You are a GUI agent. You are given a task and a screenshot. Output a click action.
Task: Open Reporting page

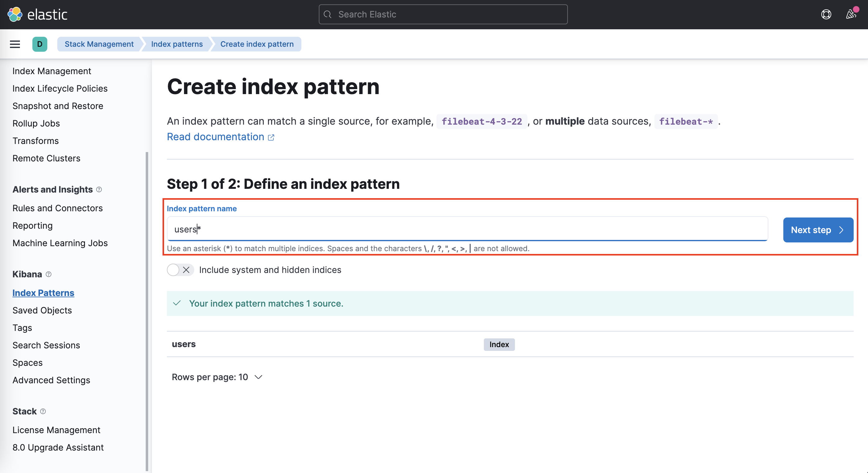[33, 226]
